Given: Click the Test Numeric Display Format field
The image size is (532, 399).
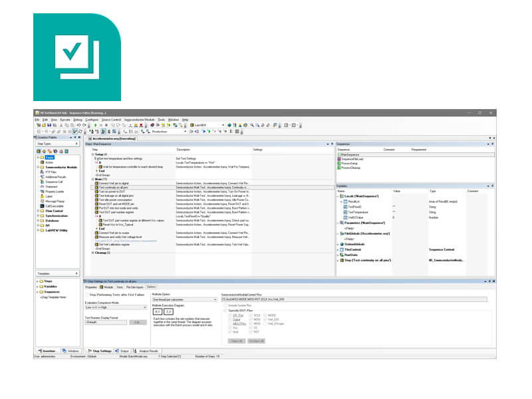Looking at the screenshot, I should (x=104, y=322).
